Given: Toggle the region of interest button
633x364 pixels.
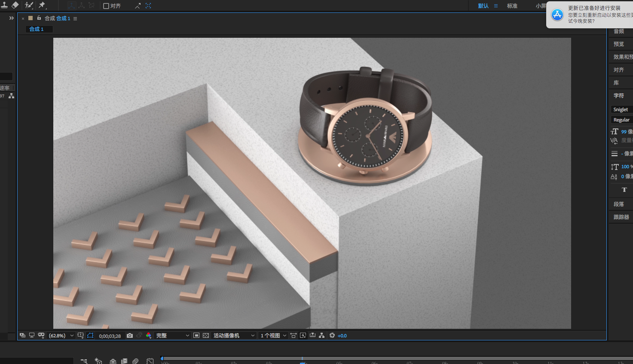Looking at the screenshot, I should (x=196, y=336).
